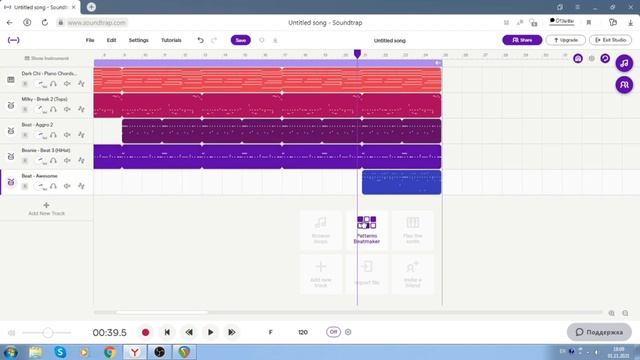The height and width of the screenshot is (360, 640).
Task: Adjust Beat Awesome track volume knob
Action: (41, 187)
